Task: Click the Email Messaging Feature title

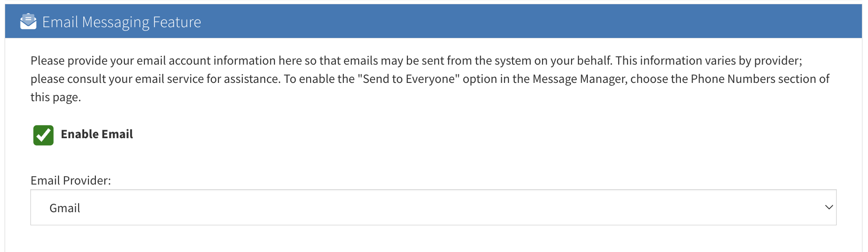Action: (122, 22)
